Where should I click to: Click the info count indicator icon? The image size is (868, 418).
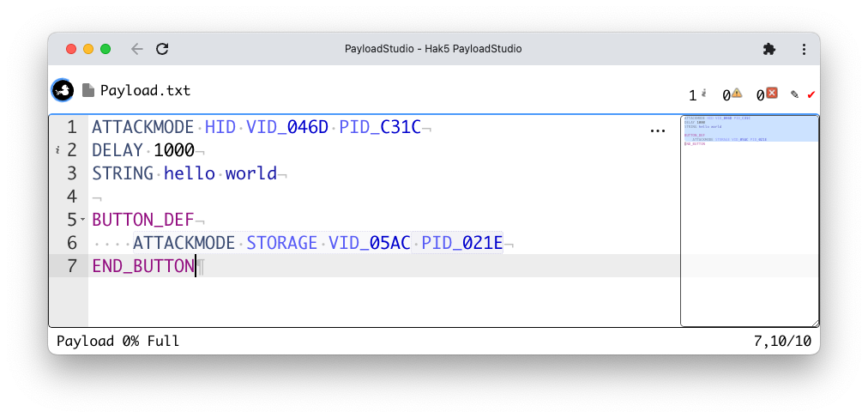(x=704, y=94)
